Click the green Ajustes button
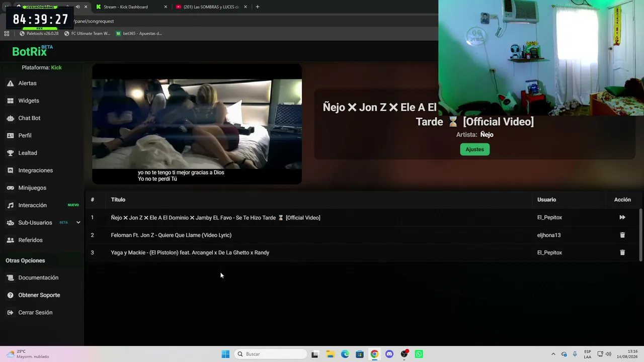644x362 pixels. 474,149
